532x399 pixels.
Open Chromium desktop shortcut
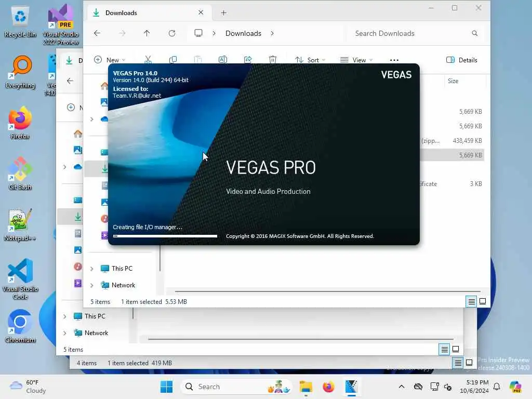[x=20, y=326]
